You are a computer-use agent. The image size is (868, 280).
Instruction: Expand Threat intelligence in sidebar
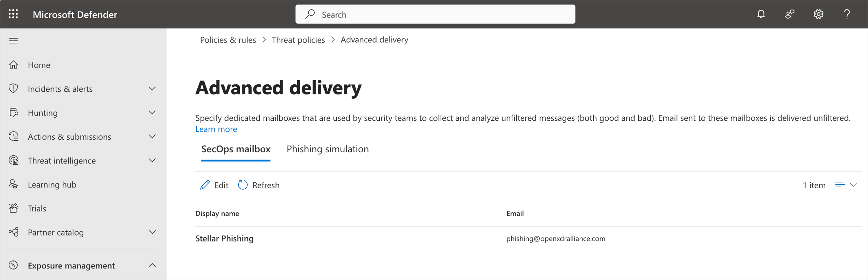152,160
